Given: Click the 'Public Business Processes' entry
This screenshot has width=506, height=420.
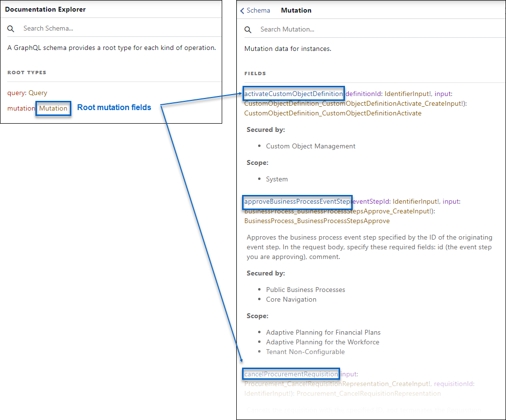Looking at the screenshot, I should coord(305,290).
